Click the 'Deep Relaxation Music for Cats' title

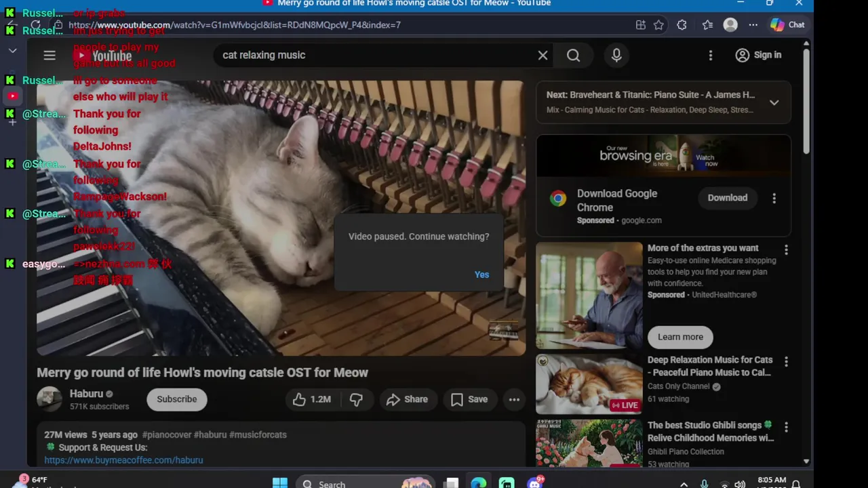(710, 366)
